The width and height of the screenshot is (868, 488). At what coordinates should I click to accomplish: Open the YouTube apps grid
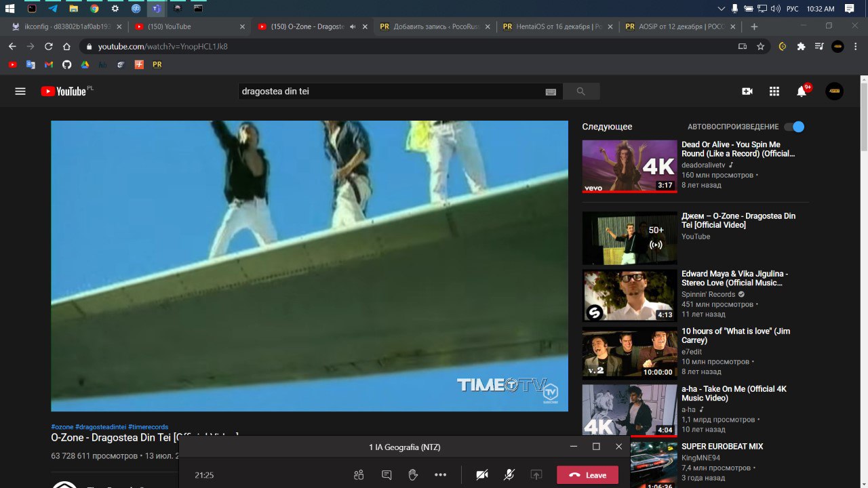[774, 91]
